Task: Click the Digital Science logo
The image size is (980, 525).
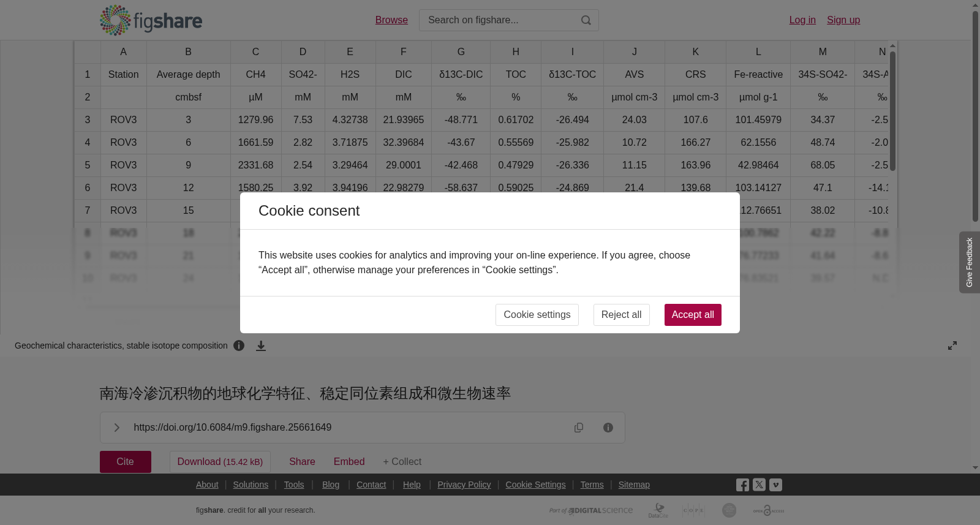Action: [x=591, y=510]
